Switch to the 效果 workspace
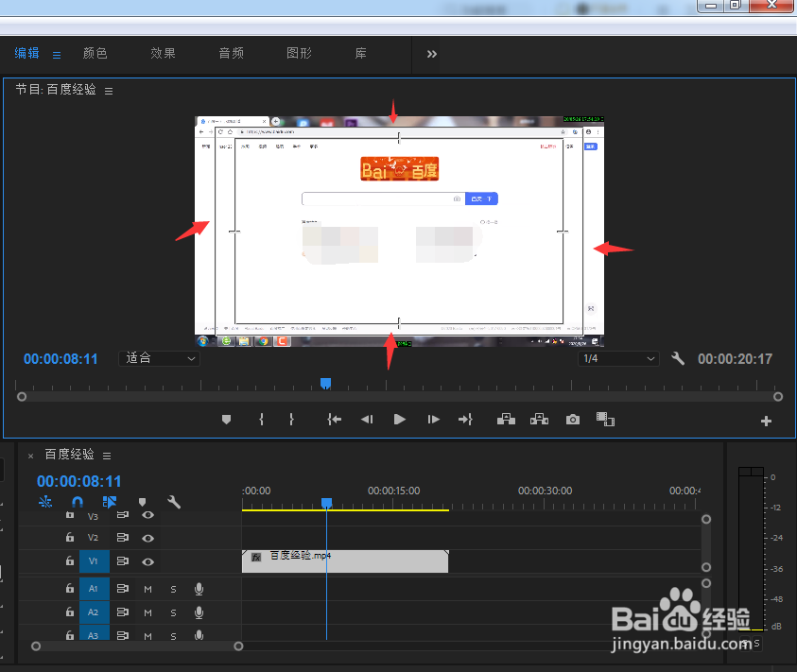Image resolution: width=797 pixels, height=672 pixels. click(164, 53)
